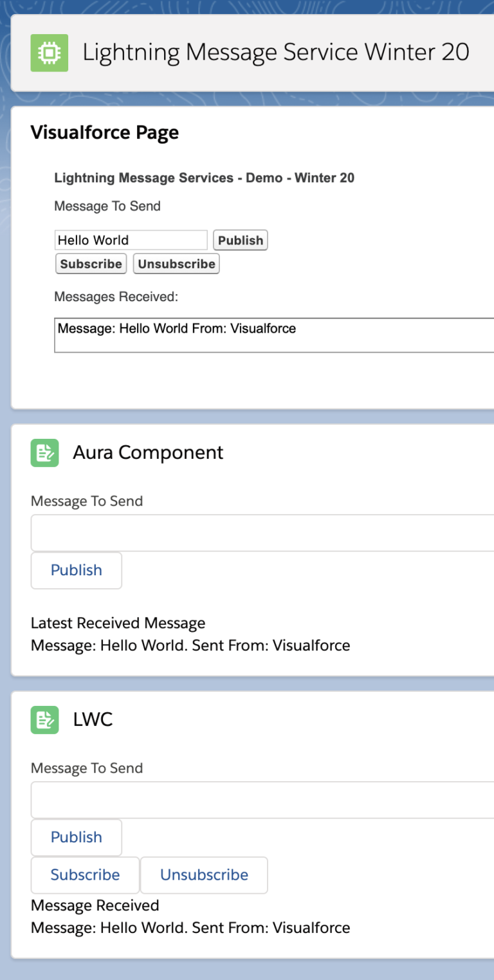
Task: Click Unsubscribe in the Visualforce Page section
Action: tap(176, 263)
